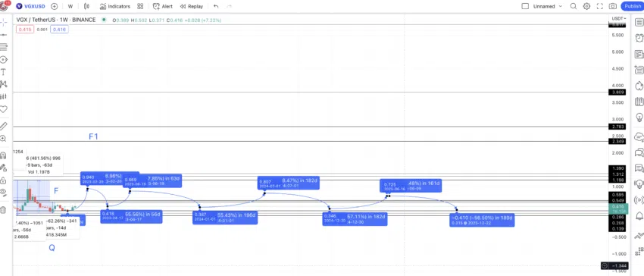644x276 pixels.
Task: Open the data window panel
Action: click(639, 70)
